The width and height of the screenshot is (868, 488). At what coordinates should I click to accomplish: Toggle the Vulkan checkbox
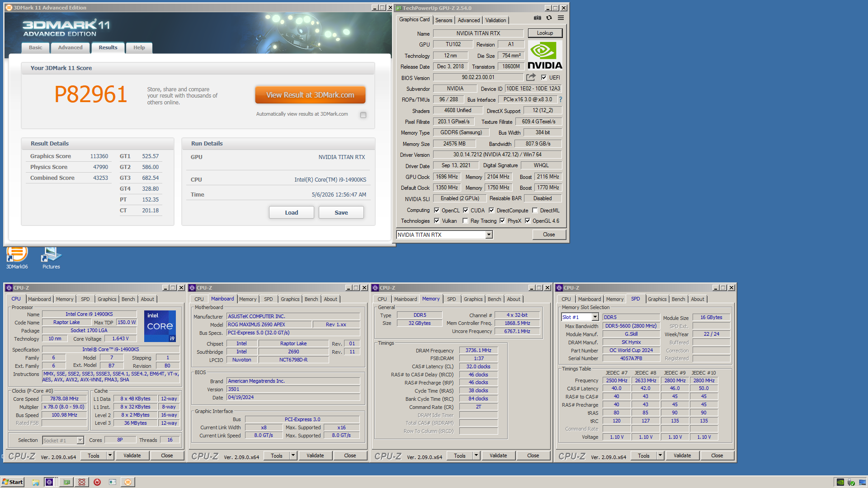(x=437, y=221)
